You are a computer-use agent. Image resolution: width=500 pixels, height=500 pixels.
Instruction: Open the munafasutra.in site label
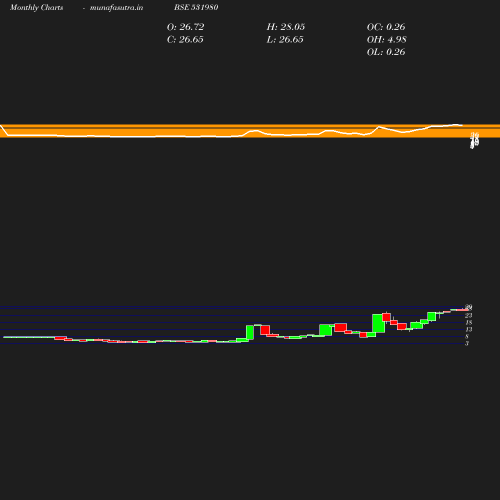tap(116, 7)
